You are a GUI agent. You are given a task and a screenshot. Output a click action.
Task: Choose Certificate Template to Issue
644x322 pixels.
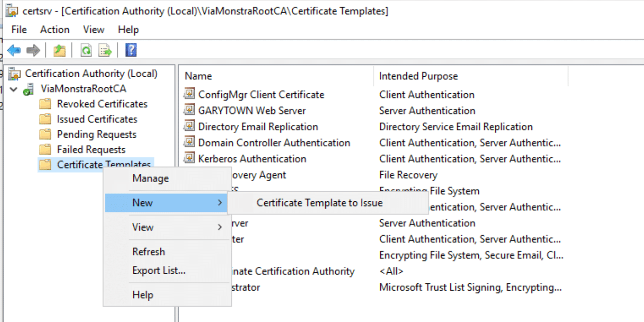319,203
